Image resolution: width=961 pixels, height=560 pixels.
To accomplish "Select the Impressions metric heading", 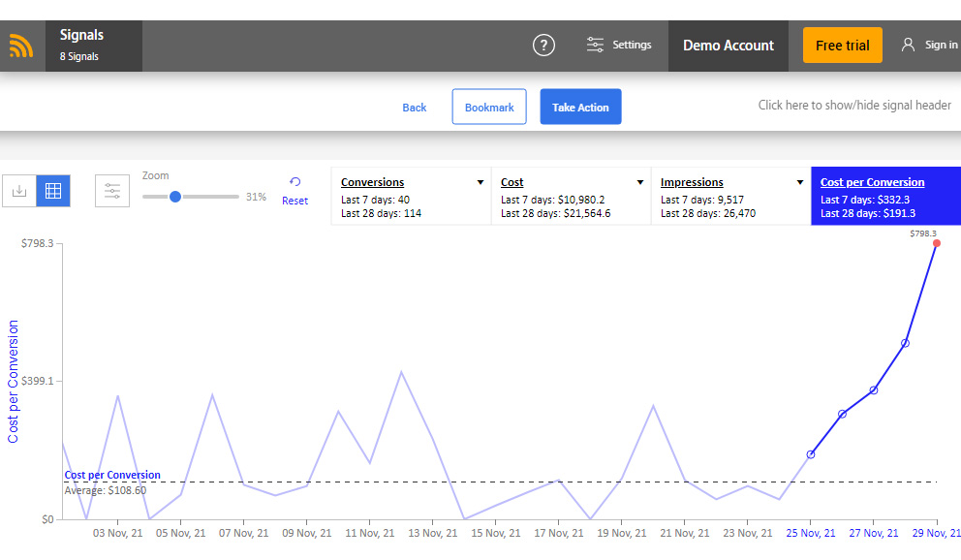I will [x=692, y=182].
